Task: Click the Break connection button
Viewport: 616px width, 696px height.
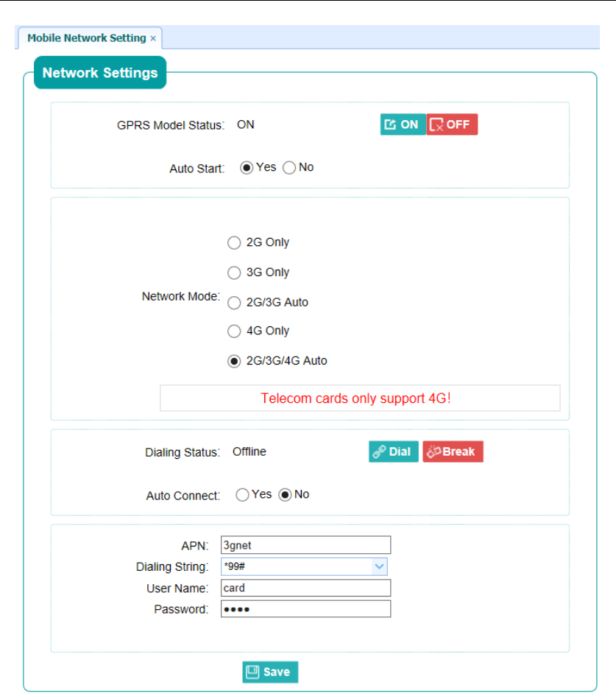Action: (x=453, y=451)
